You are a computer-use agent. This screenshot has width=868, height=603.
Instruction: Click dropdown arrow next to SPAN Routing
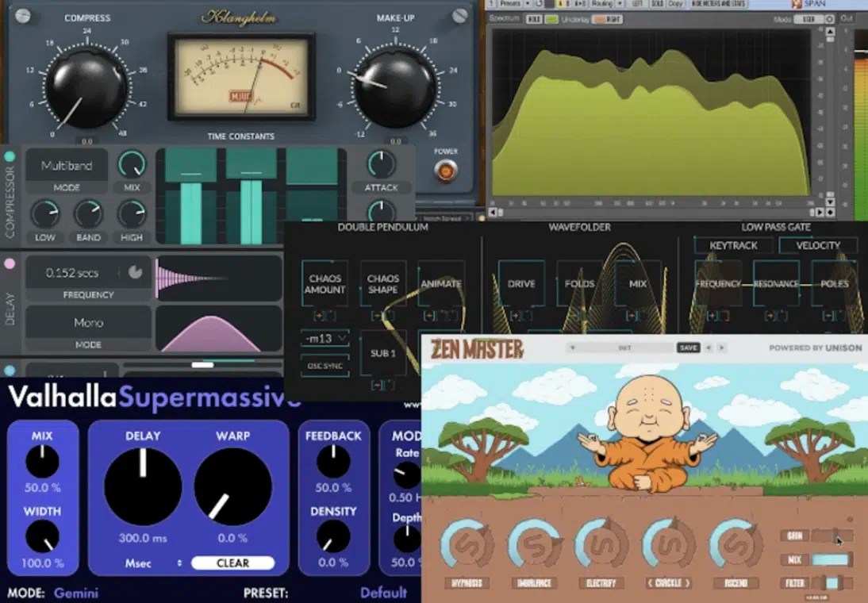[x=620, y=3]
